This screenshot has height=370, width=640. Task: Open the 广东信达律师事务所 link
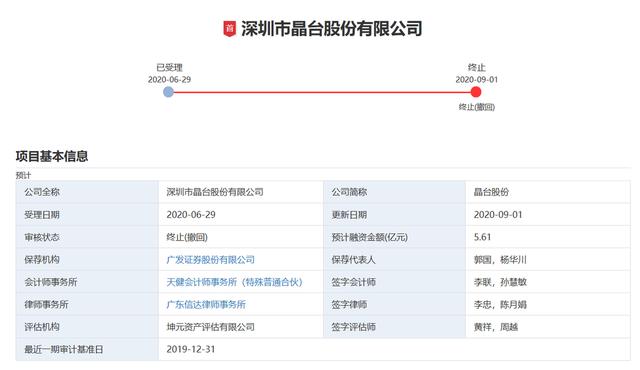[206, 304]
